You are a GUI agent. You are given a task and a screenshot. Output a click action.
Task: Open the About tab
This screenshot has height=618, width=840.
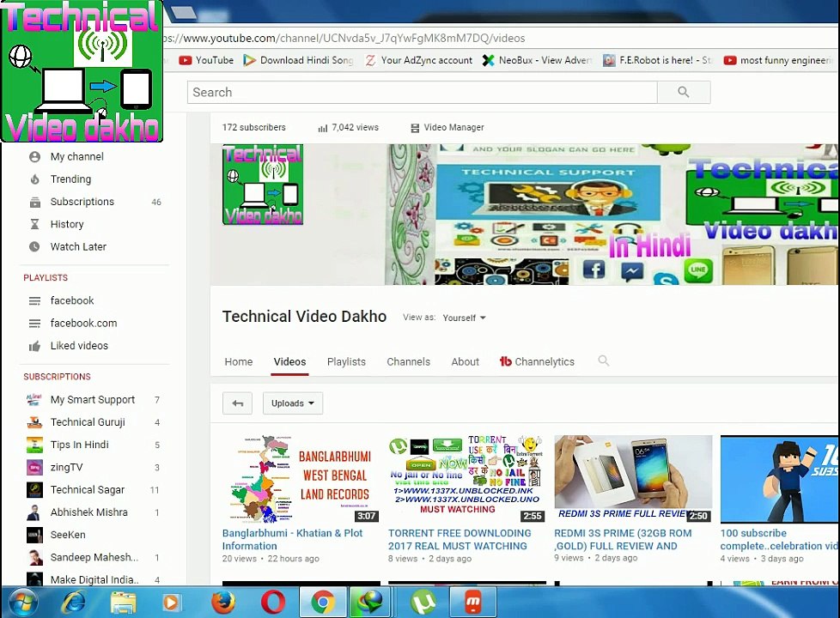pyautogui.click(x=465, y=362)
